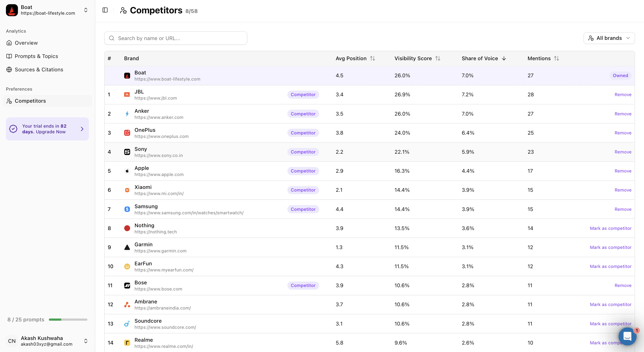Viewport: 644px width, 352px height.
Task: Go to Overview page
Action: coord(26,43)
